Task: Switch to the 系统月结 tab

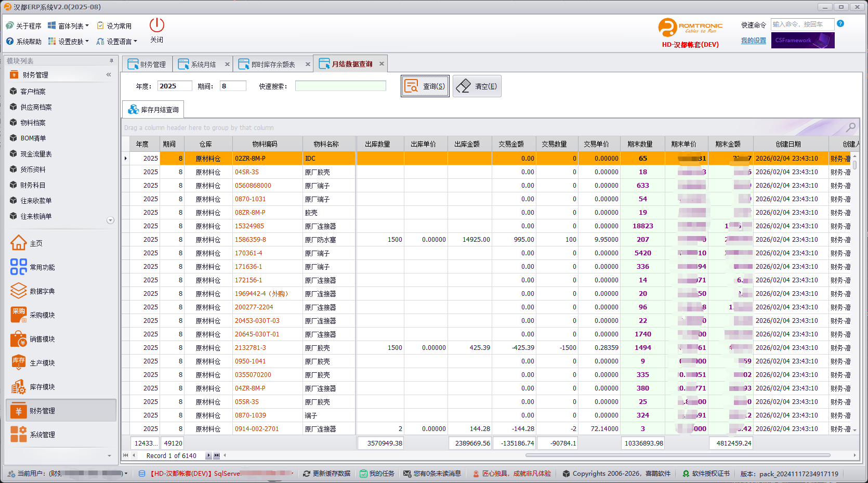Action: pyautogui.click(x=203, y=64)
